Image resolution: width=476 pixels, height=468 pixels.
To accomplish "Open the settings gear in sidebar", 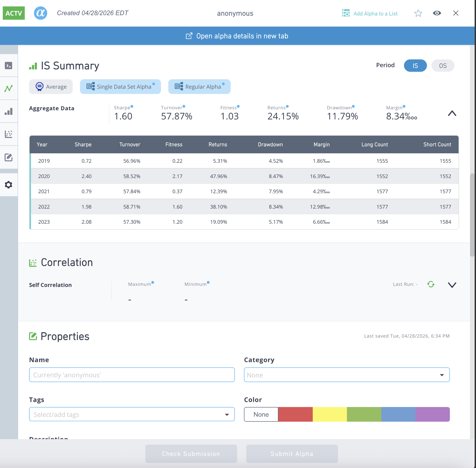I will coord(9,185).
